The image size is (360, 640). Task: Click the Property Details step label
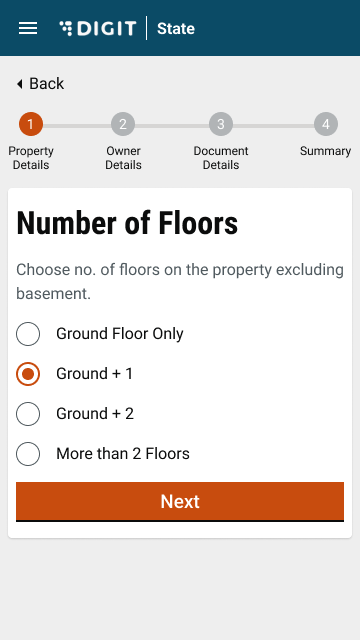point(31,158)
